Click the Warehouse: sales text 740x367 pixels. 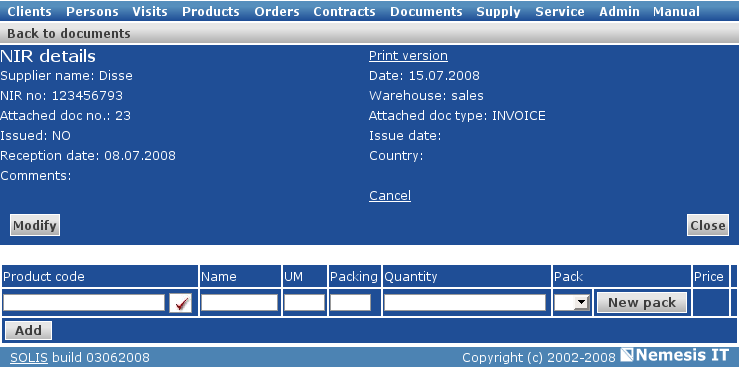pos(426,96)
